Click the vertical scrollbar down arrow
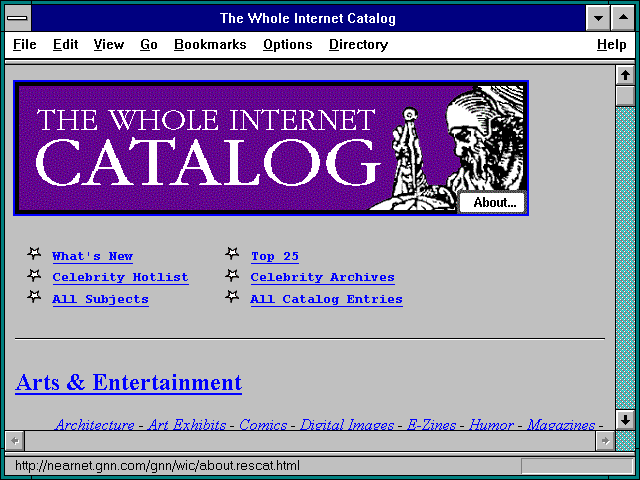Viewport: 640px width, 480px height. [625, 420]
